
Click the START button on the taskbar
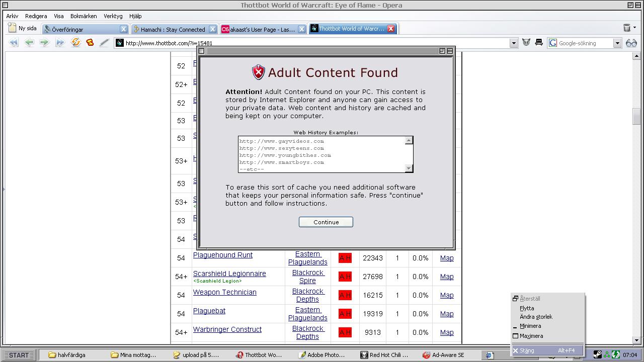(18, 355)
